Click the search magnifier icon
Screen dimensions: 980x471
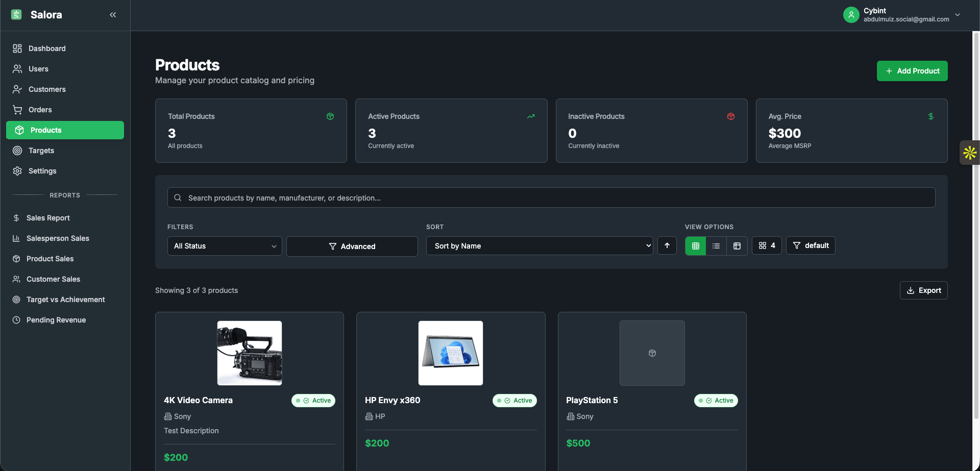tap(178, 197)
